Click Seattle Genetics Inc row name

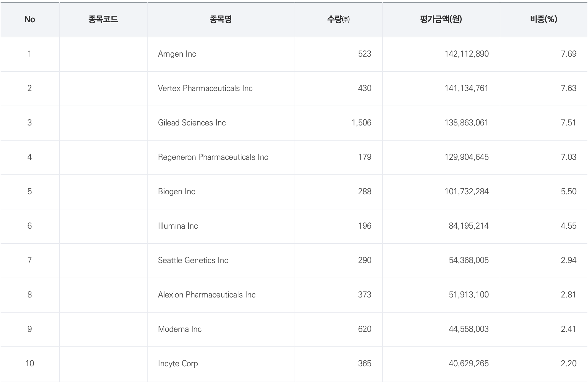click(193, 260)
